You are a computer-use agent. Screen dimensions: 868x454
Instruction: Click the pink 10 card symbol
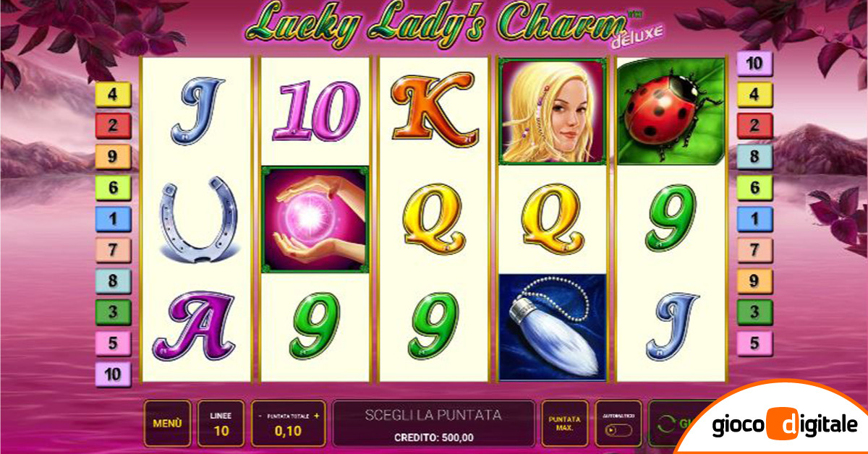pyautogui.click(x=315, y=111)
